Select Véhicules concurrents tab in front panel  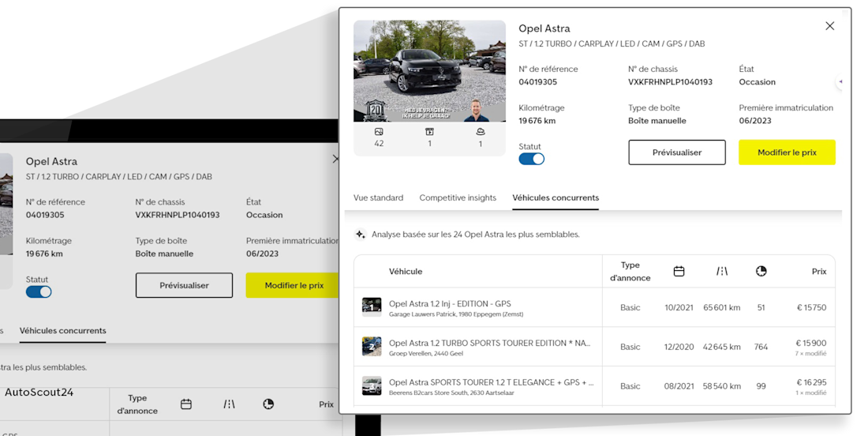(x=556, y=197)
